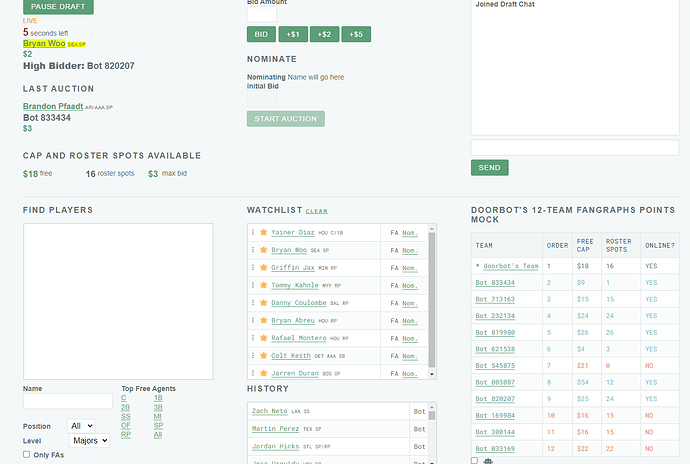Viewport: 690px width, 464px height.
Task: Click the START AUCTION button
Action: pos(286,119)
